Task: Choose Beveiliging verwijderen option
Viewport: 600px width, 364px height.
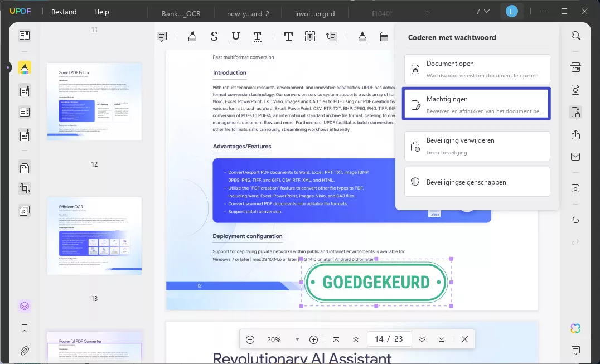Action: click(x=477, y=146)
